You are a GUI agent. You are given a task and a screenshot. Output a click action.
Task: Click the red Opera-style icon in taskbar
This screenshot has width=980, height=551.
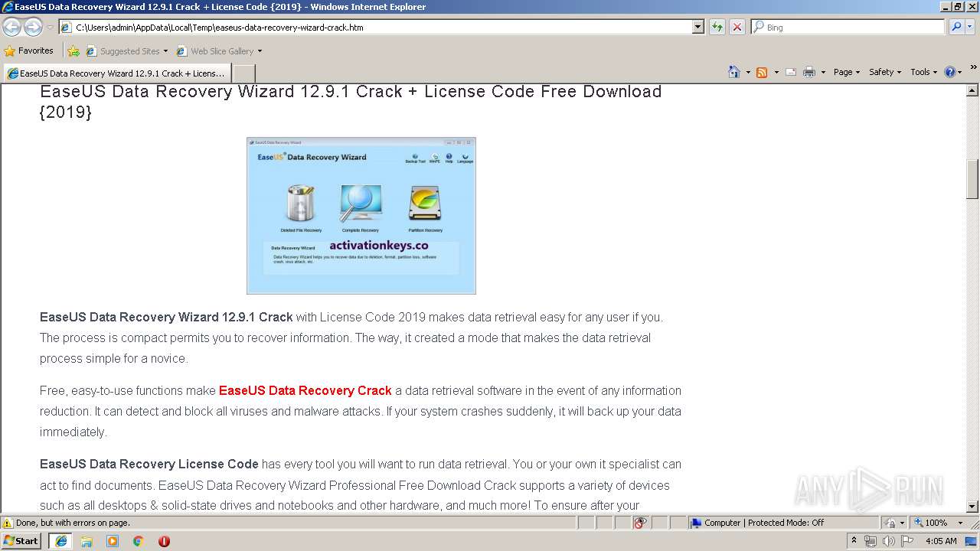tap(164, 541)
